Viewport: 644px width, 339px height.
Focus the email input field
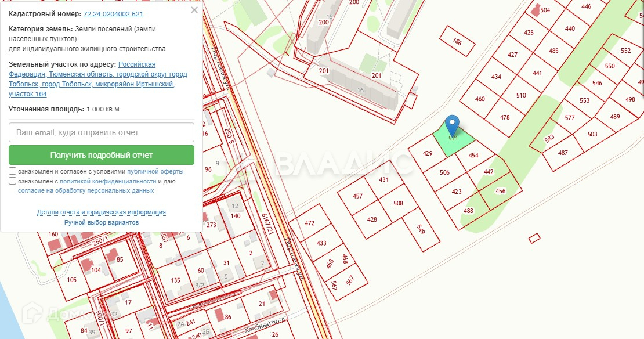102,132
